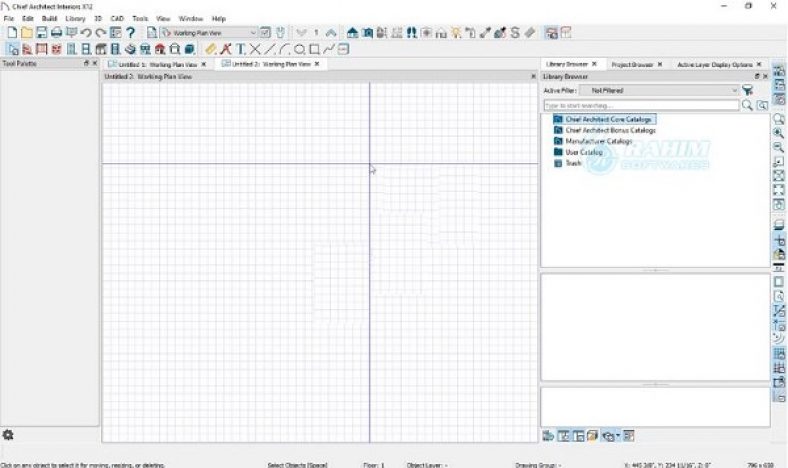The width and height of the screenshot is (788, 468).
Task: Click the library search input field
Action: [641, 106]
